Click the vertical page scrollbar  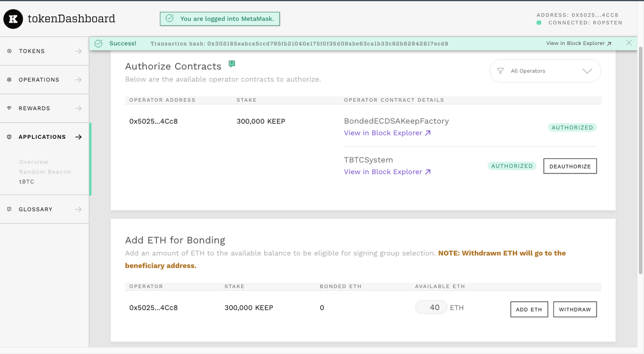point(640,161)
